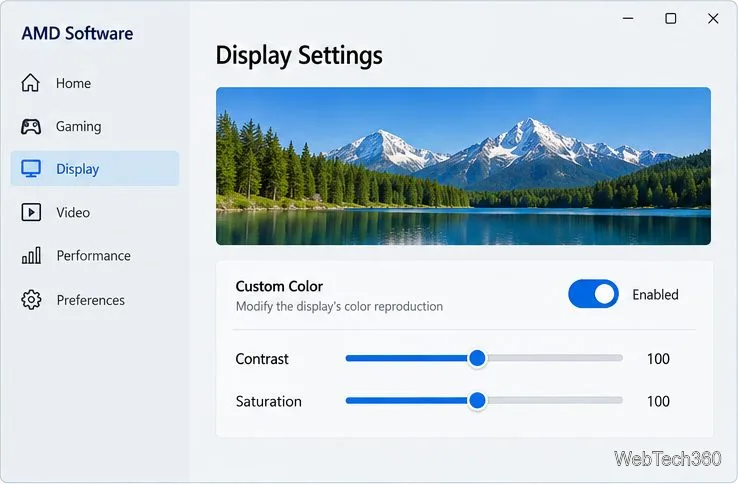738x484 pixels.
Task: Click the "Modify the display's color reproduction" text
Action: click(x=339, y=307)
